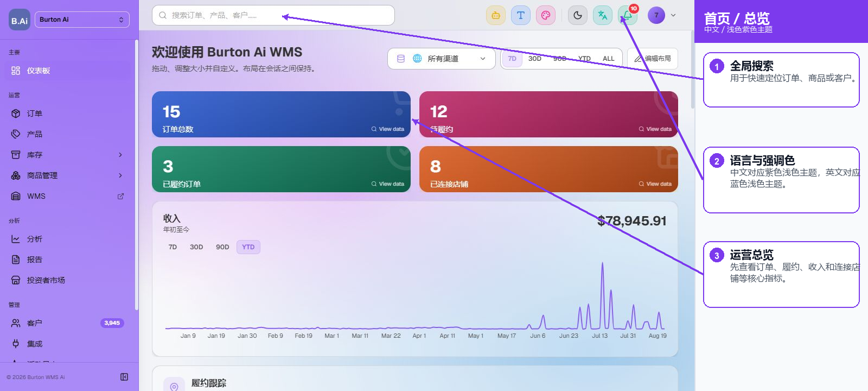Click the B.Ai logo

(20, 20)
